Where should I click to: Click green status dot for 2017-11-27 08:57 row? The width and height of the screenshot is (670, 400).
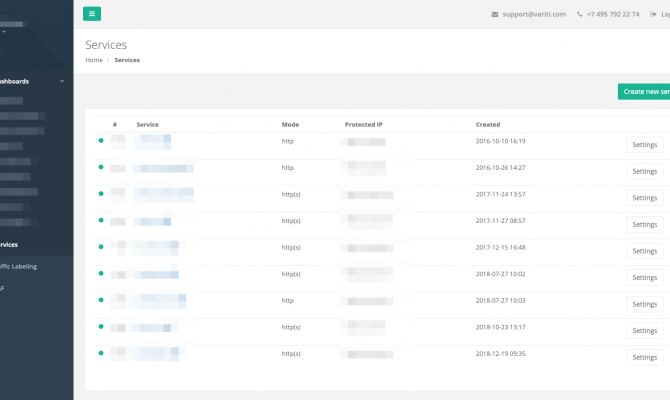pos(101,220)
